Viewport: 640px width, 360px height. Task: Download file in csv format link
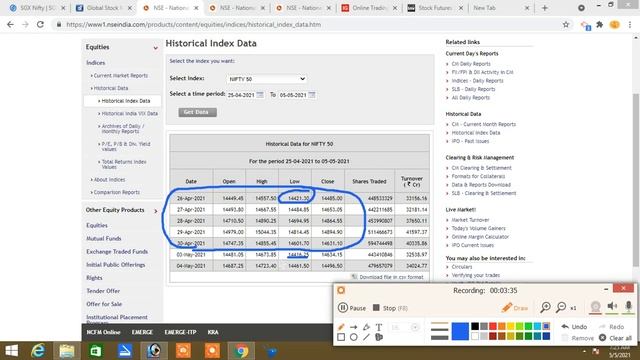click(391, 277)
